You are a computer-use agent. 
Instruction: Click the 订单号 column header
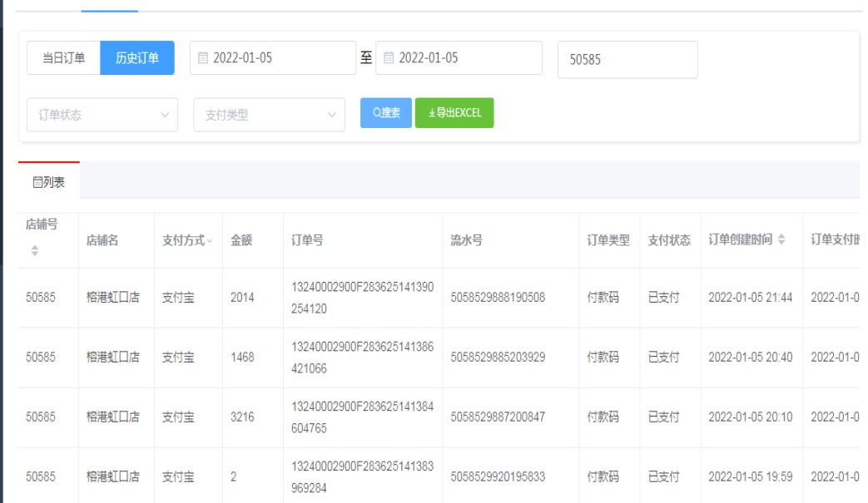307,240
